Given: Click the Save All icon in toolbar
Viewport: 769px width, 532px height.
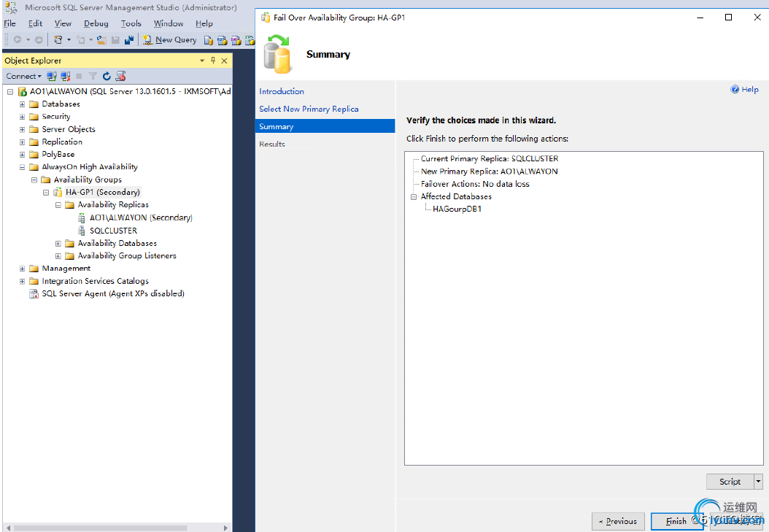Looking at the screenshot, I should coord(129,39).
